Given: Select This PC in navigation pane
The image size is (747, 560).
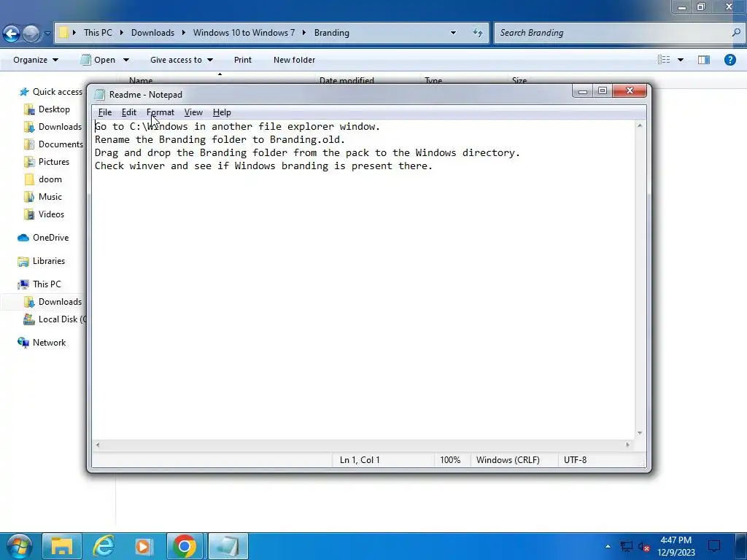Looking at the screenshot, I should click(39, 284).
